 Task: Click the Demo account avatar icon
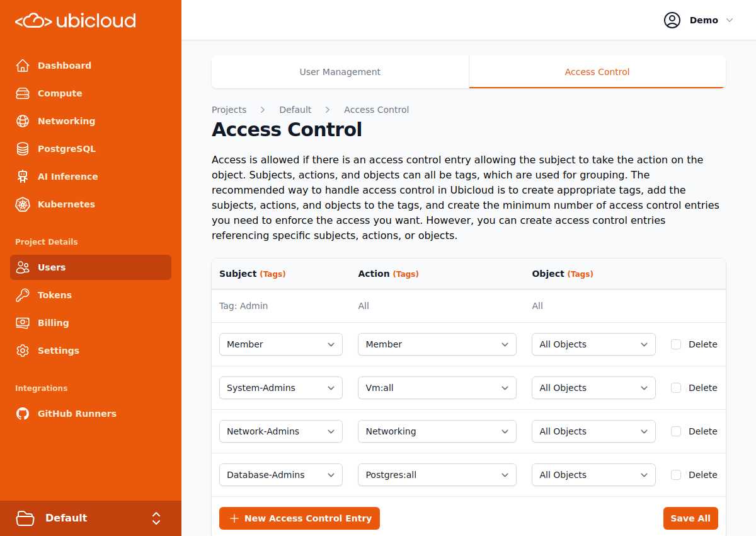(672, 20)
